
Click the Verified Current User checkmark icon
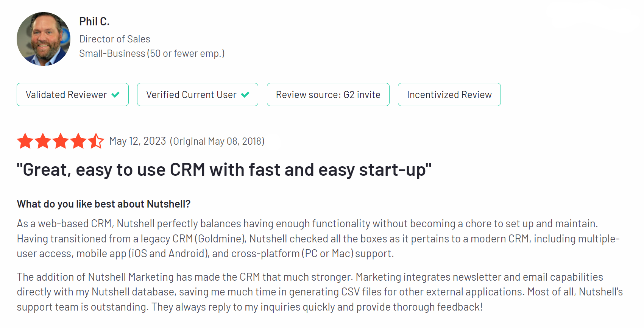tap(245, 95)
